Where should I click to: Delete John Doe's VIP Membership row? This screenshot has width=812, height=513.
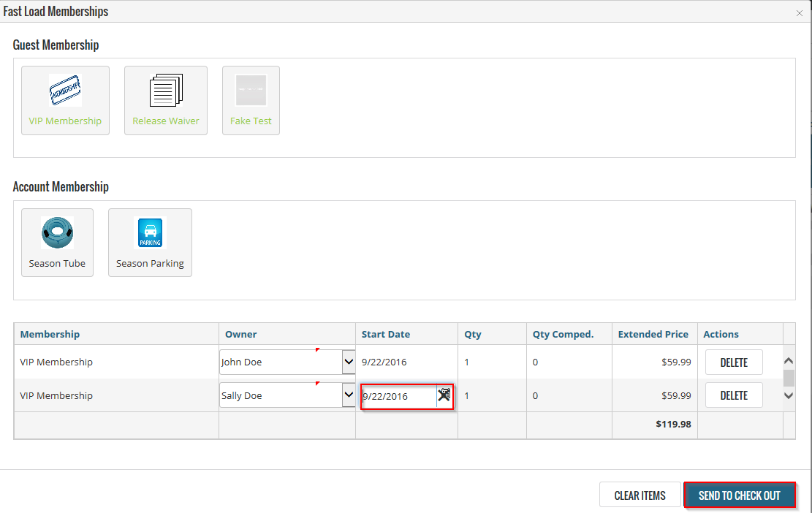[734, 362]
